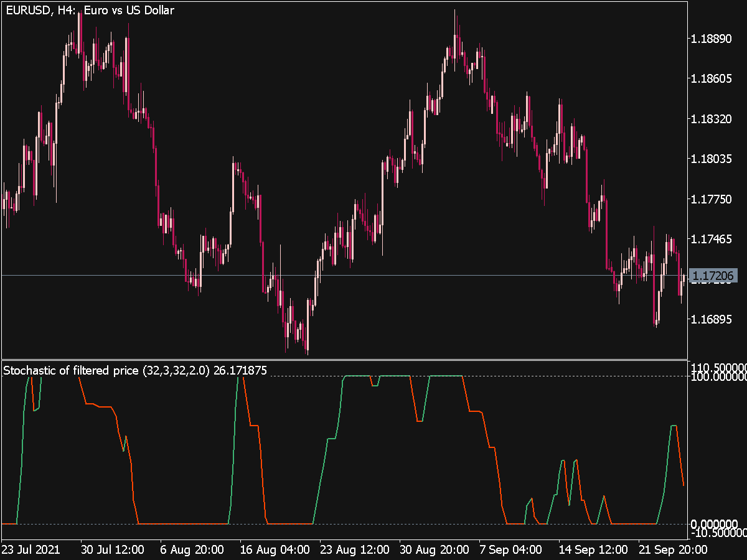Select the 23 Jul 2021 date label
The width and height of the screenshot is (747, 560).
point(31,549)
